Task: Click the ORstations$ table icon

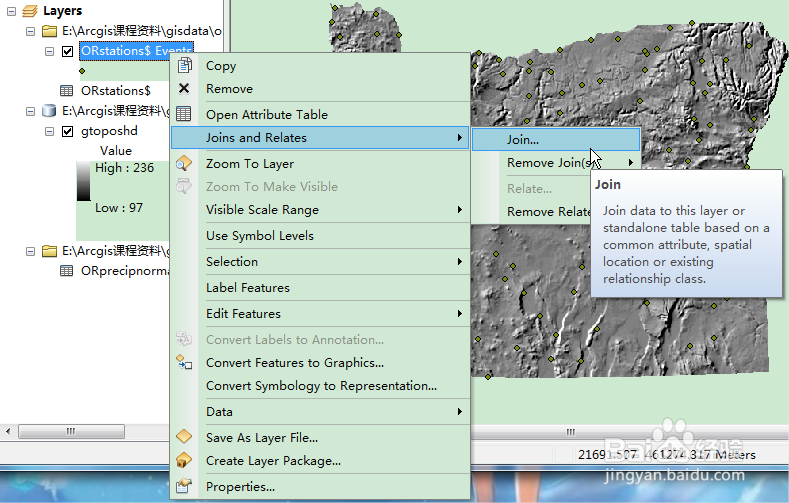Action: (66, 91)
